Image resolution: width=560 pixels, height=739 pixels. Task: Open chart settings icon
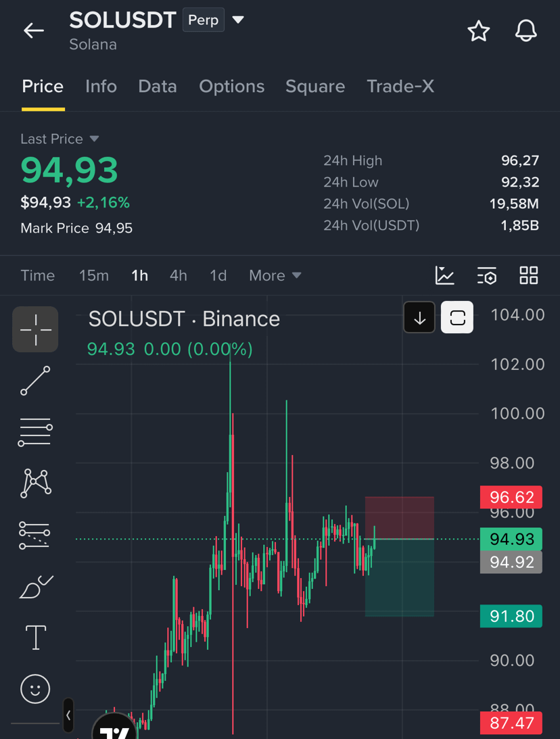point(486,276)
